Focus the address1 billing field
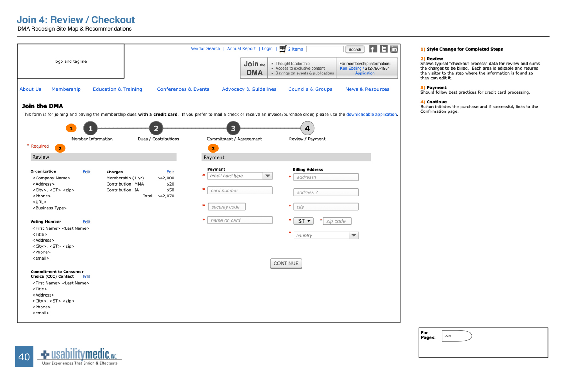Screen dimensions: 588x387 coord(326,177)
